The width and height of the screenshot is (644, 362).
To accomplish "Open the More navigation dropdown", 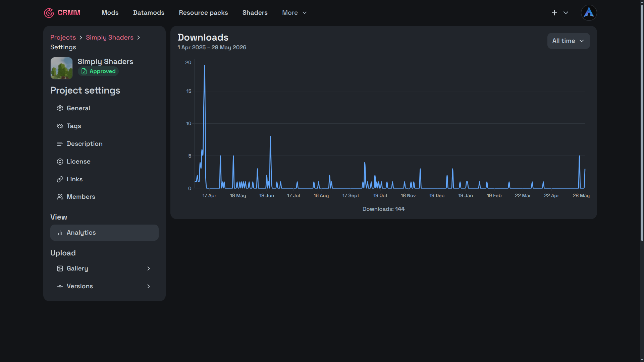I will click(294, 13).
